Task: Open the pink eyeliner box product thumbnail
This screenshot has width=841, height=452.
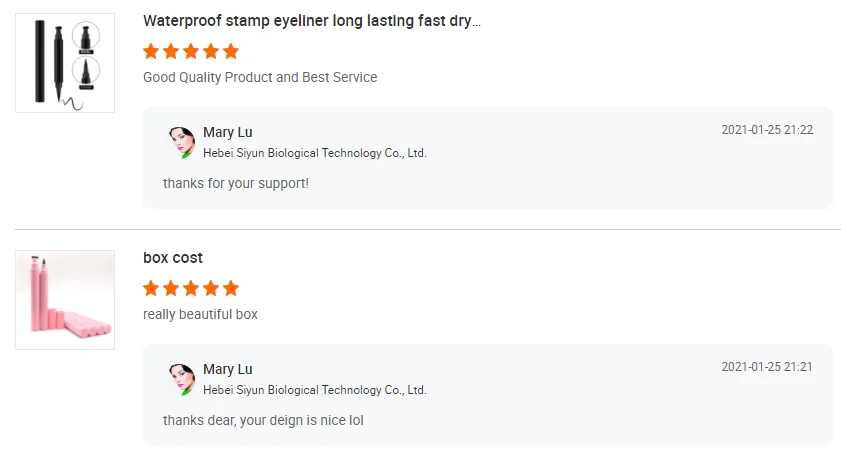Action: (x=65, y=300)
